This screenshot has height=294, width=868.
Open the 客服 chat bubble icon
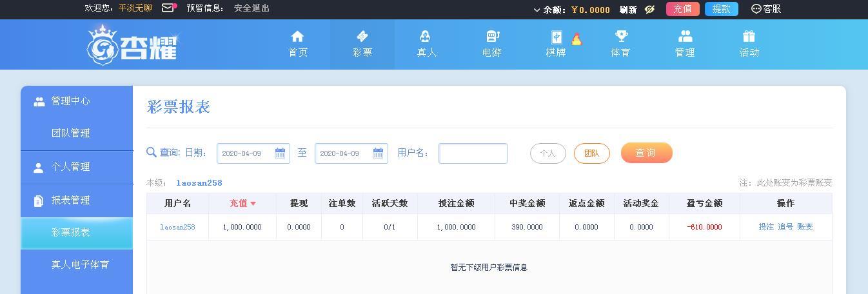point(756,9)
